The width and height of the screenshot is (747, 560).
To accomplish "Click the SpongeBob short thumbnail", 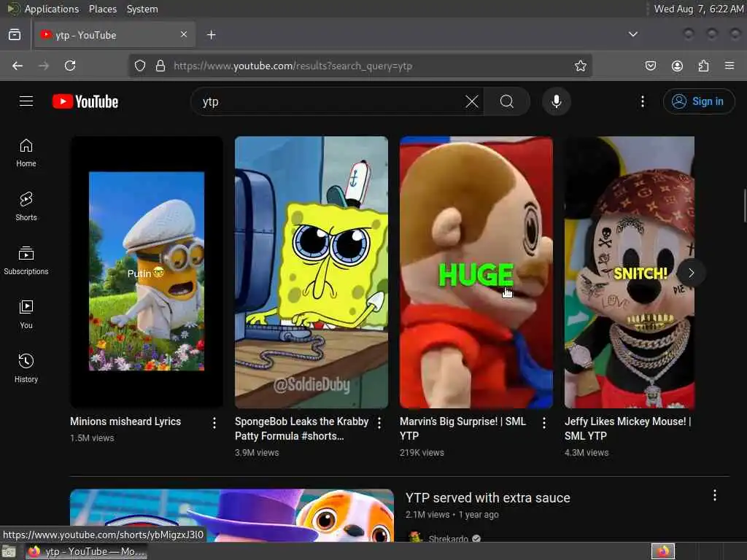I will tap(311, 272).
